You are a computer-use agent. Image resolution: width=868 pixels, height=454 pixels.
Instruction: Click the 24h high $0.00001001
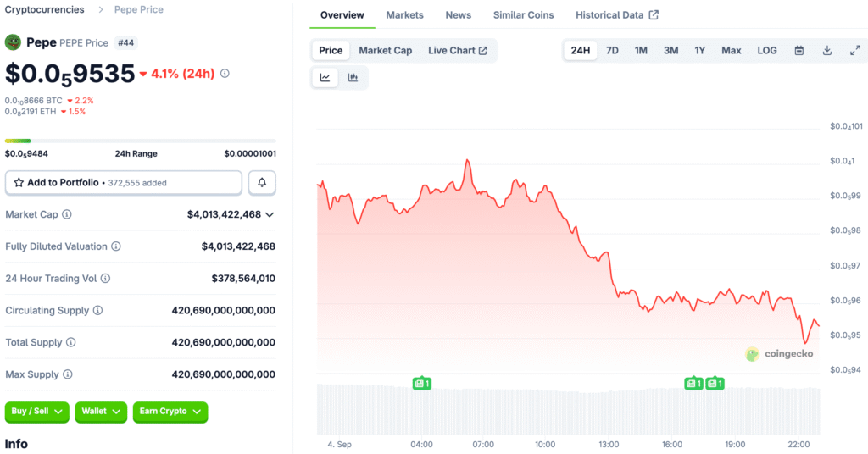(x=250, y=153)
